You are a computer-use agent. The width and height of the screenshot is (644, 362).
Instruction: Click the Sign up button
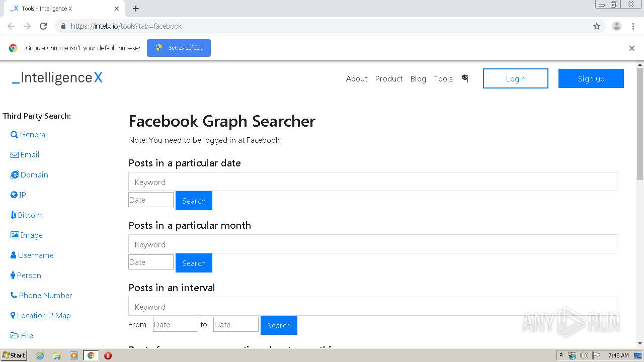point(591,78)
